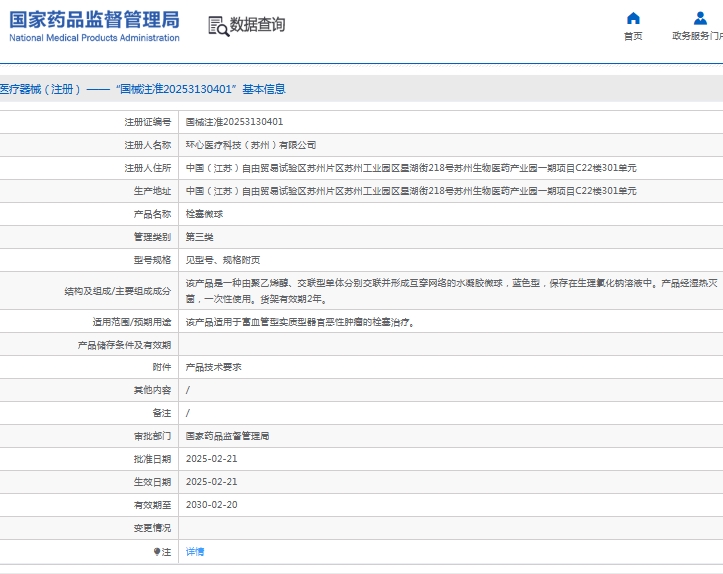Screen dimensions: 723x574
Task: Click the 适用范围/预期用途 label
Action: click(x=131, y=322)
